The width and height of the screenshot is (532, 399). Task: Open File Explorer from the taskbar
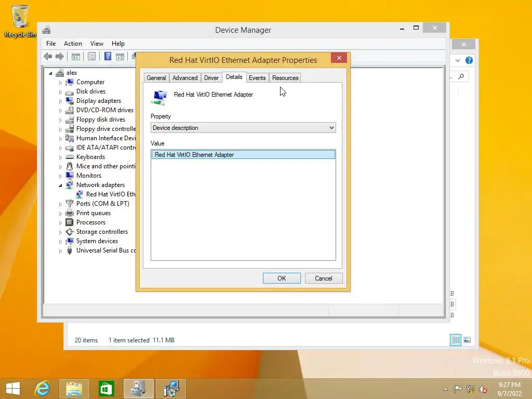[x=74, y=389]
